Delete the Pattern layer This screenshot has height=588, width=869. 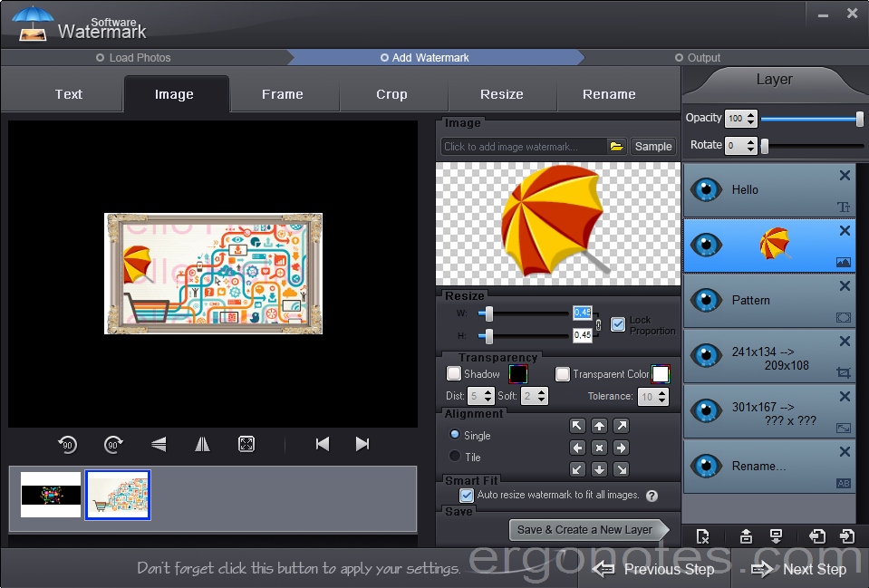click(x=845, y=286)
